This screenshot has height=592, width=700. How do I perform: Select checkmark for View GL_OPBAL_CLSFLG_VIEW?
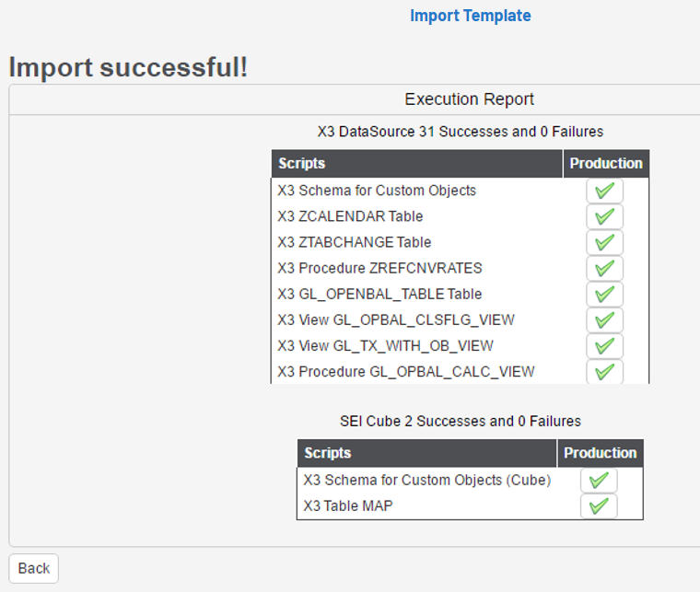[604, 319]
